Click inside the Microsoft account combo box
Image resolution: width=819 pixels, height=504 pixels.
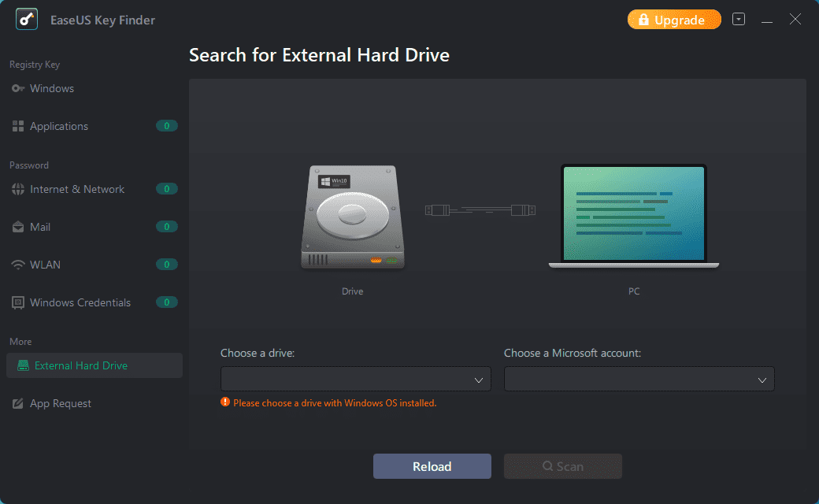pos(639,379)
